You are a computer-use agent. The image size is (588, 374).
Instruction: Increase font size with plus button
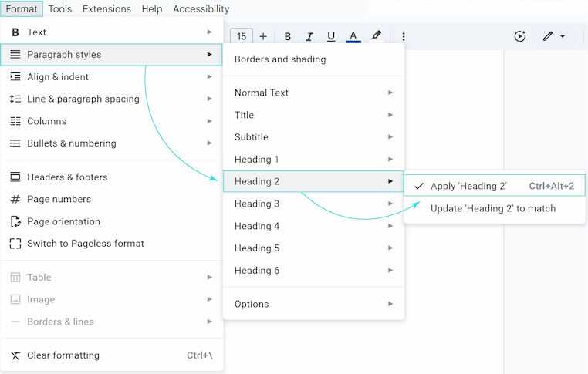(263, 36)
